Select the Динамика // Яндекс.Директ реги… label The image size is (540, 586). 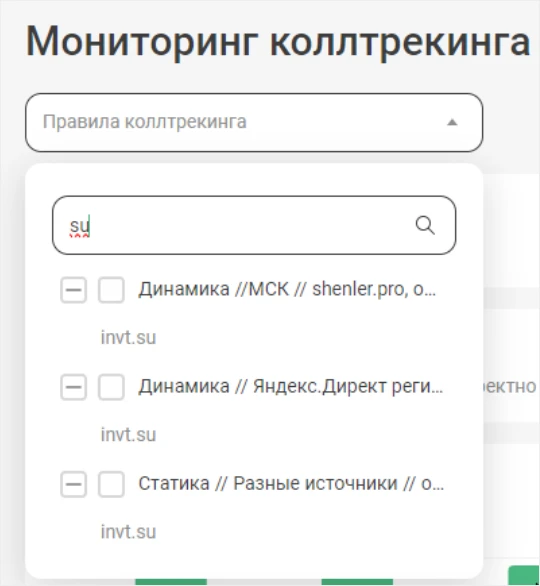(291, 386)
